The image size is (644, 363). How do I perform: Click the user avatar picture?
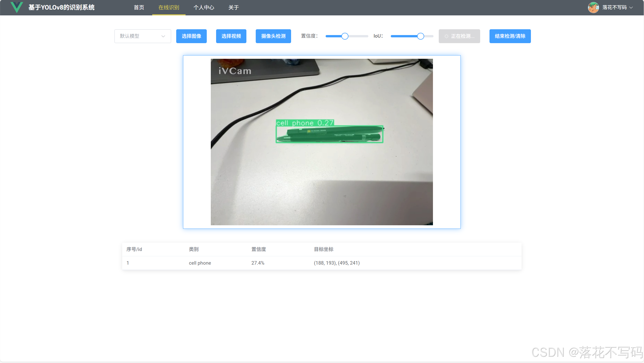593,8
